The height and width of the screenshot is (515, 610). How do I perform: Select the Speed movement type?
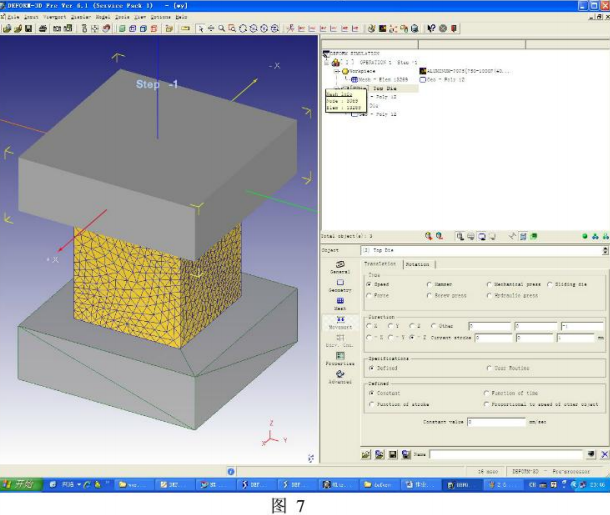coord(369,284)
